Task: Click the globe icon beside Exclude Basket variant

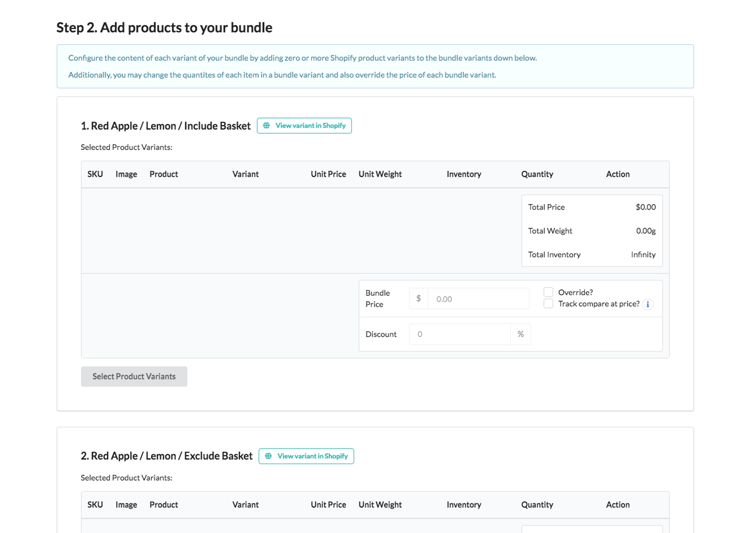Action: pyautogui.click(x=268, y=456)
